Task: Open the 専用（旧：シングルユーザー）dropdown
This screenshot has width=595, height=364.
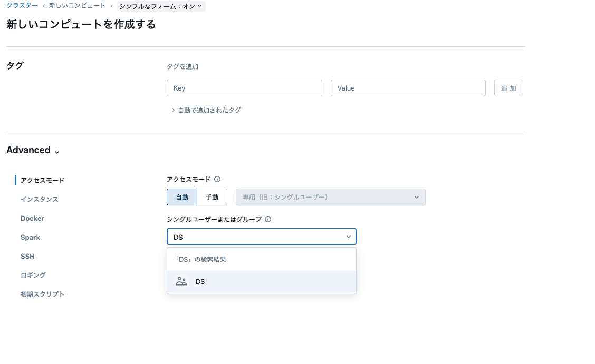Action: (330, 196)
